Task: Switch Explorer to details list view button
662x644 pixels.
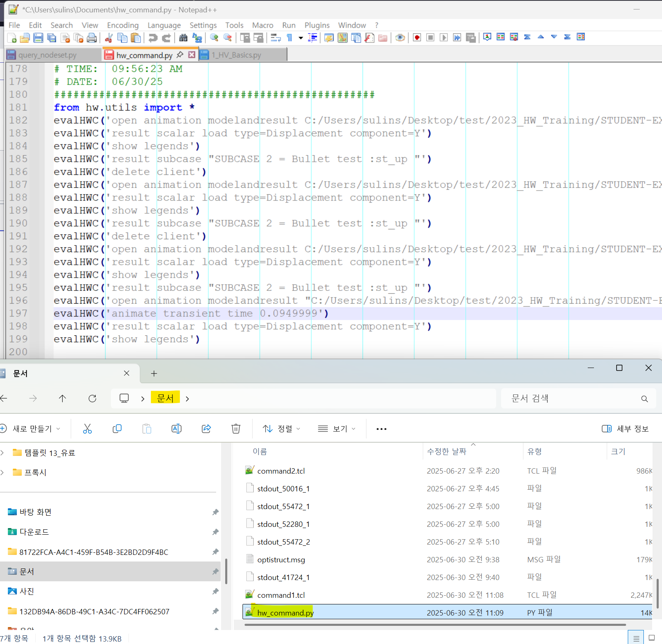Action: tap(636, 638)
